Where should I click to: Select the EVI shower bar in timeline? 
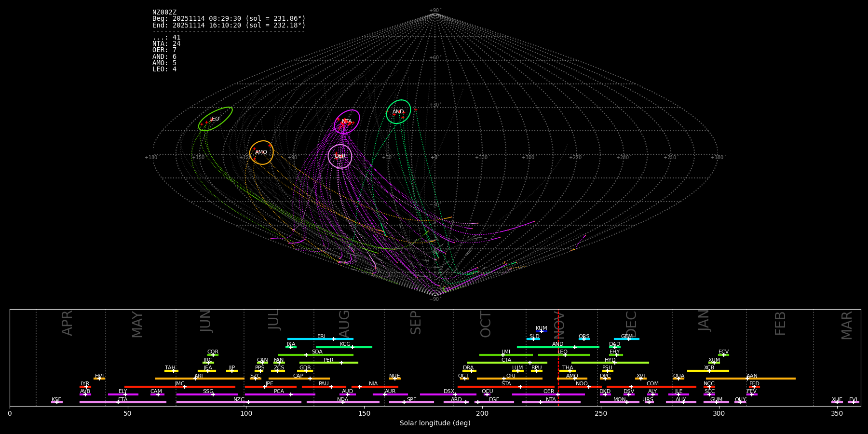click(x=854, y=402)
